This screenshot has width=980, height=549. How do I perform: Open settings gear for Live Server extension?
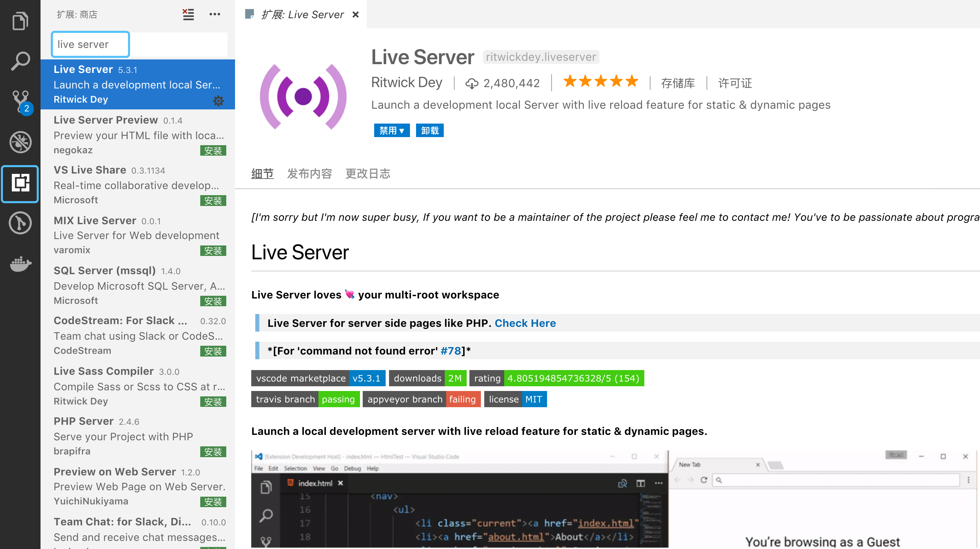[x=218, y=101]
